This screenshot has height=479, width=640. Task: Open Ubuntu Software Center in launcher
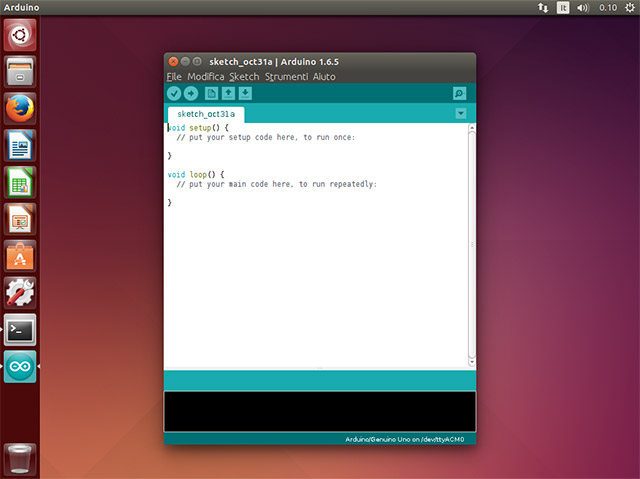21,255
